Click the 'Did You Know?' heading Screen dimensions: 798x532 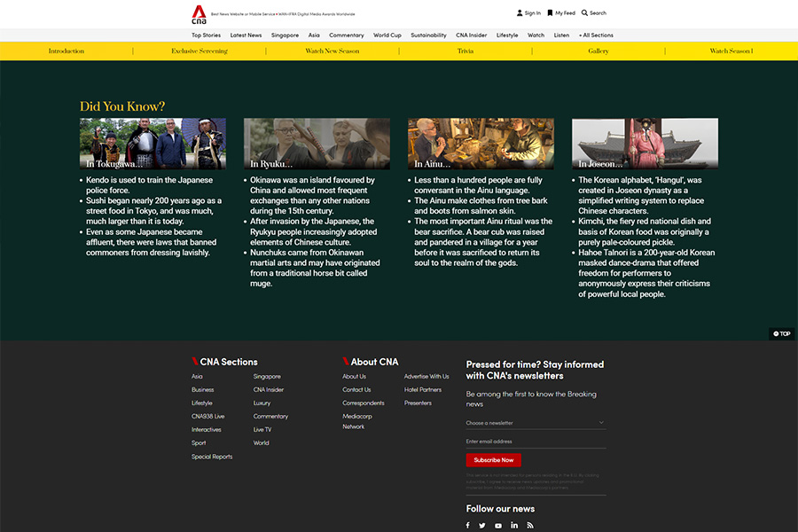pos(122,106)
